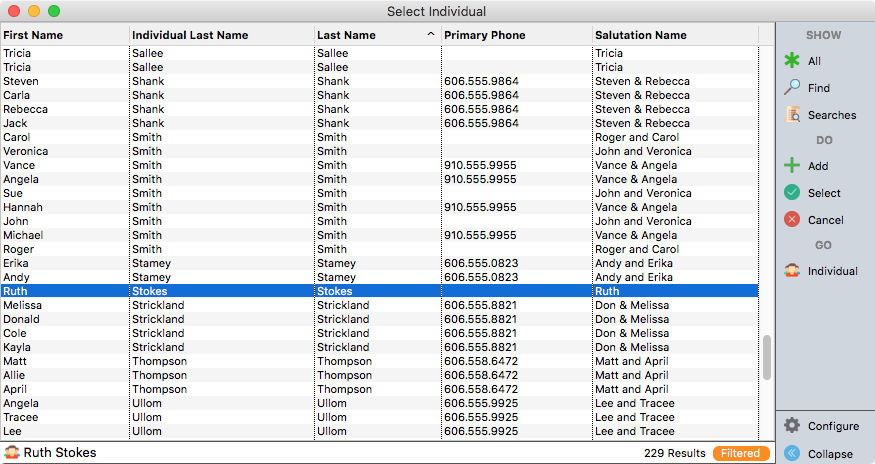Viewport: 875px width, 464px height.
Task: Sort by the Primary Phone column header
Action: (x=515, y=35)
